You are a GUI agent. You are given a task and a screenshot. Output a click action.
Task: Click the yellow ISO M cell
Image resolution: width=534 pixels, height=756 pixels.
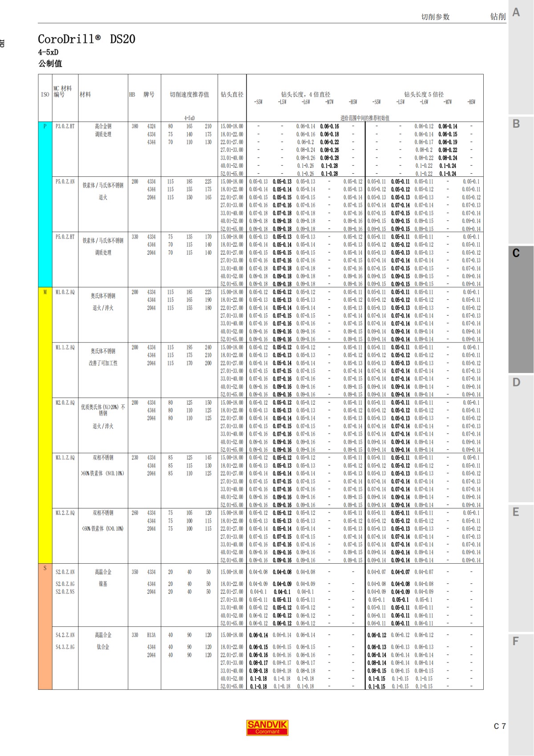pyautogui.click(x=45, y=425)
